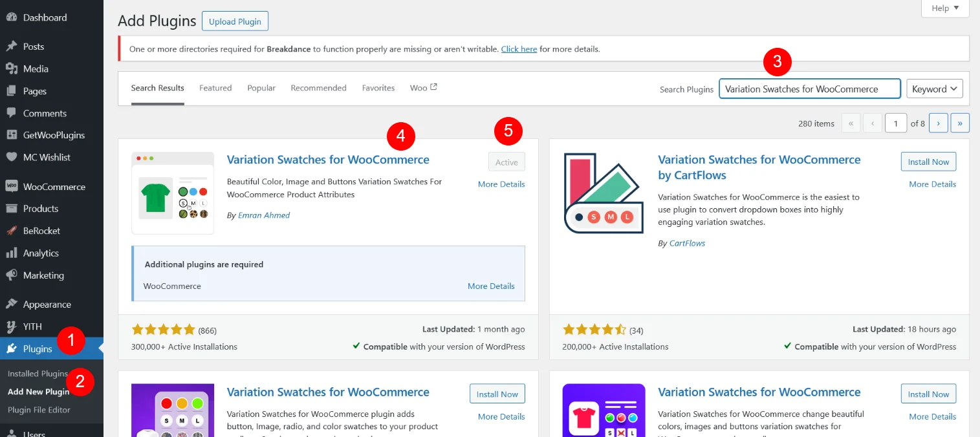The image size is (980, 437).
Task: Click the Upload Plugin button
Action: click(235, 21)
